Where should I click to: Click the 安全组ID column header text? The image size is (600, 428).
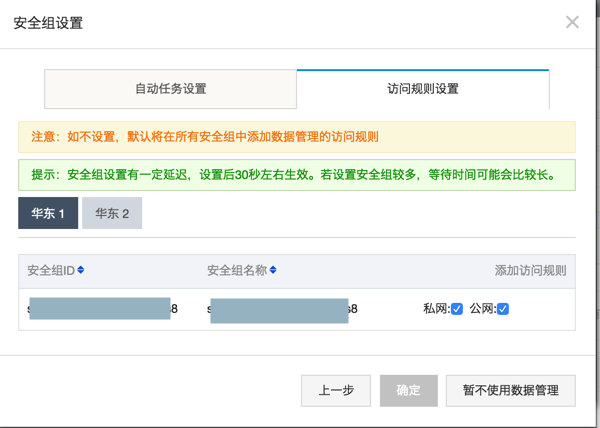point(50,270)
